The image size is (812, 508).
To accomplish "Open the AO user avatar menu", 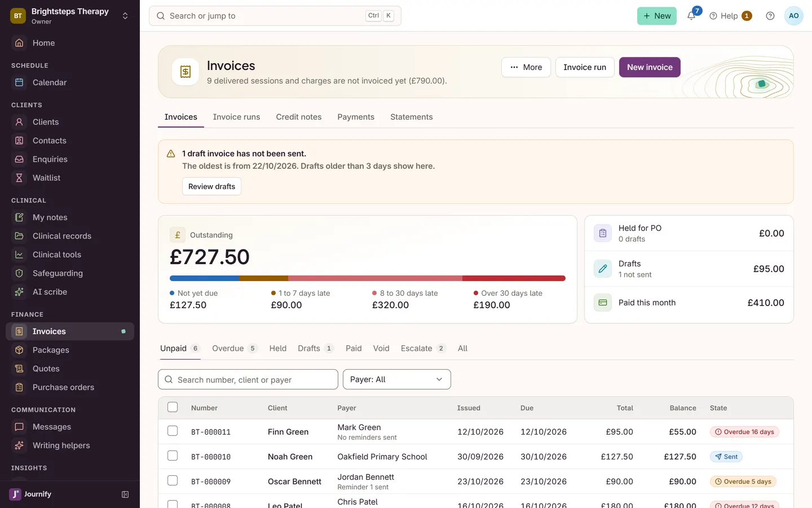I will click(x=794, y=16).
